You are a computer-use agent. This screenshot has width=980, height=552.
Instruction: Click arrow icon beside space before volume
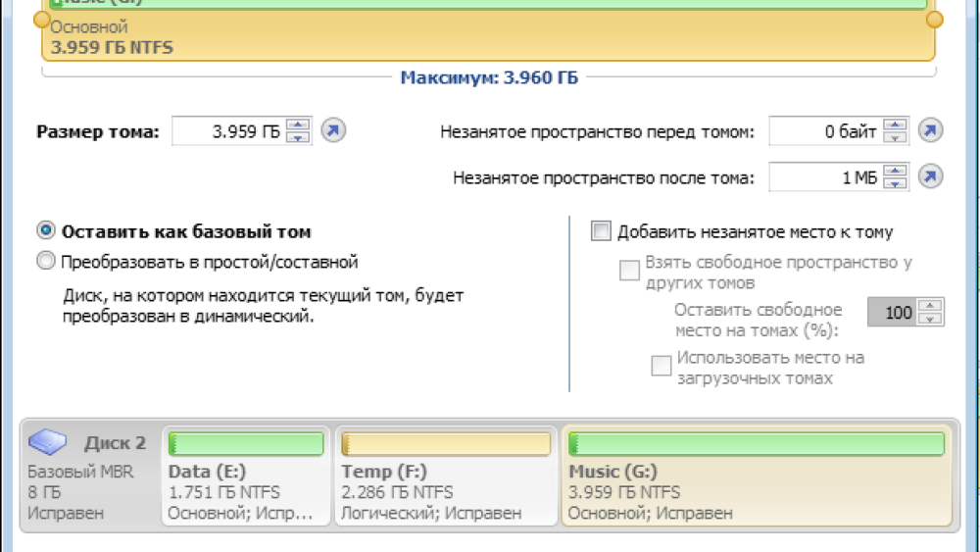(x=929, y=130)
